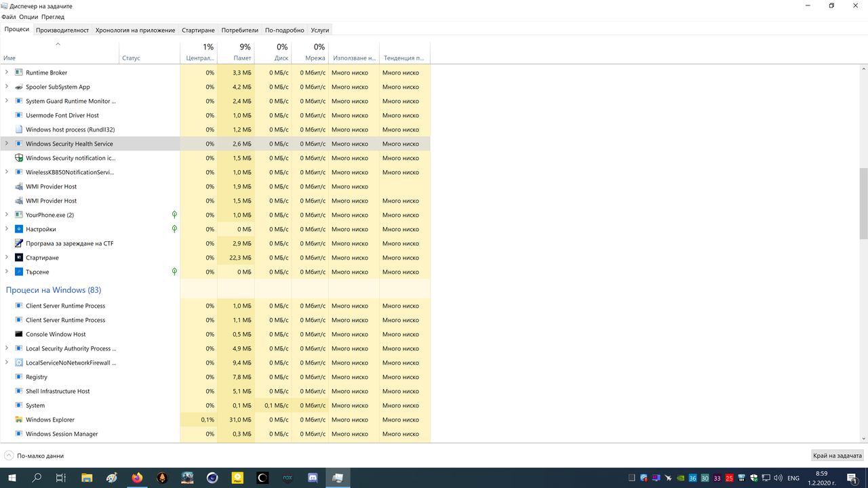Viewport: 868px width, 488px height.
Task: Sort by the Статус column header
Action: pyautogui.click(x=149, y=53)
